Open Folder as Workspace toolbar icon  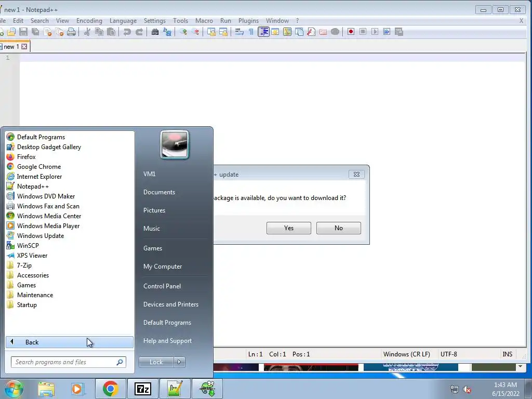pos(323,32)
